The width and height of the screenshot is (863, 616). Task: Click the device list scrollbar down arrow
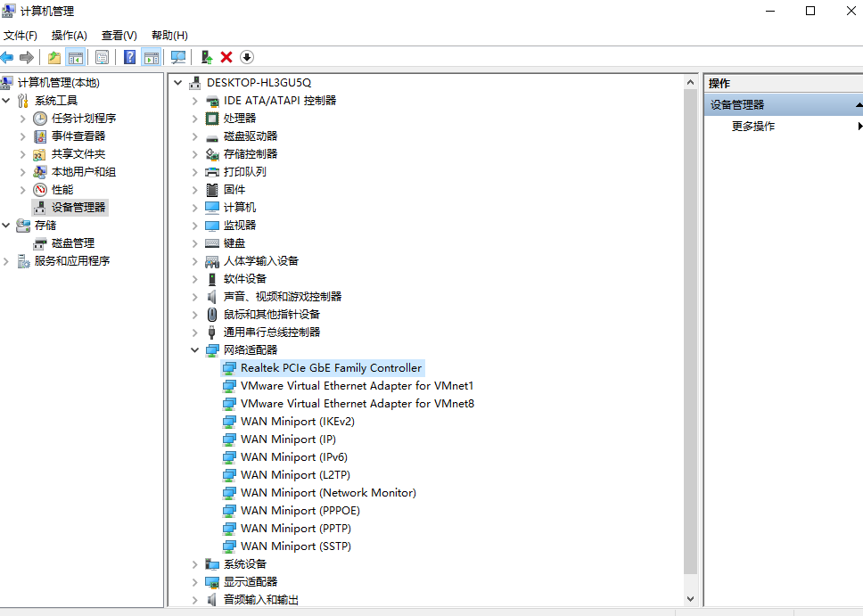click(x=691, y=600)
